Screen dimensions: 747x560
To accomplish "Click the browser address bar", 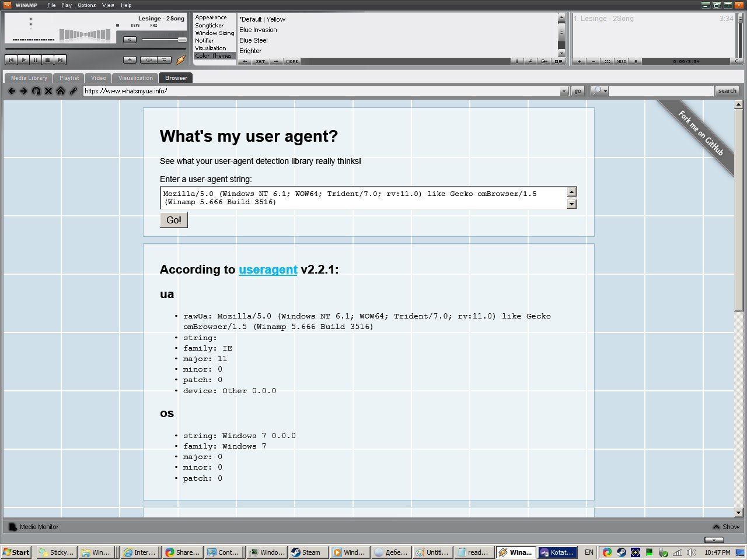I will [x=322, y=91].
